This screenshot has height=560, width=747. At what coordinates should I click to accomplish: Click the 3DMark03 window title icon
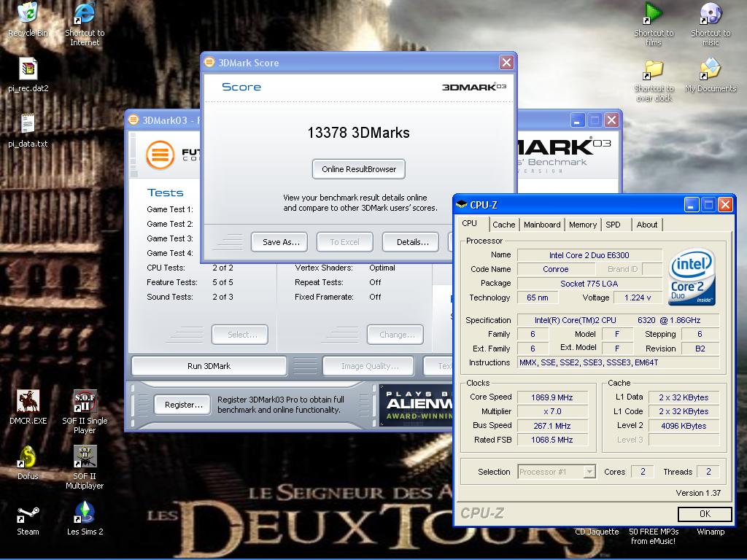click(134, 120)
